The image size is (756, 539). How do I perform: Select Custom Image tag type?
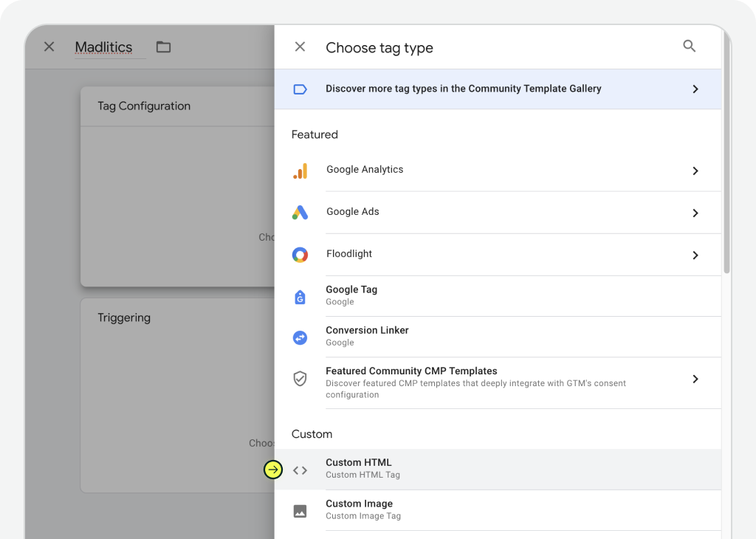point(498,510)
